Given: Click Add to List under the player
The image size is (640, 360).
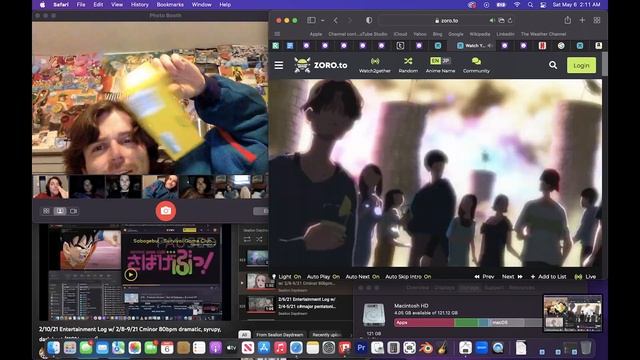Looking at the screenshot, I should pos(548,277).
